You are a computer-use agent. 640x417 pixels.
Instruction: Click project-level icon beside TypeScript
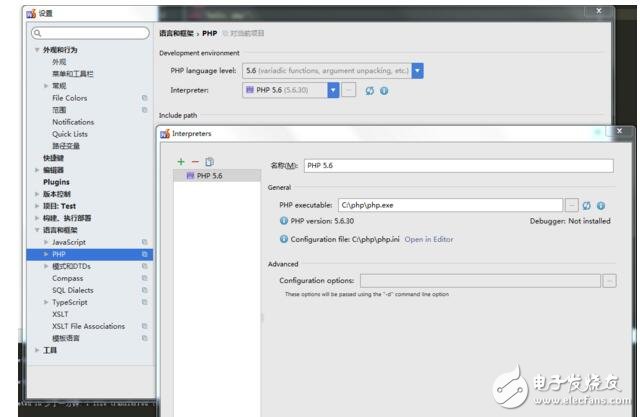(x=144, y=302)
